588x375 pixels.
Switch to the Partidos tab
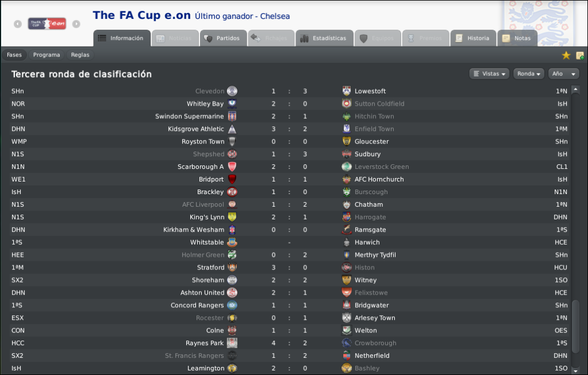(x=222, y=38)
